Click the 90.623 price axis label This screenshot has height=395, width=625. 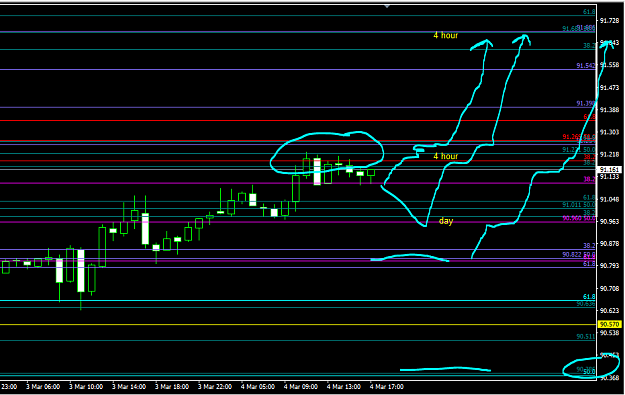[x=609, y=310]
